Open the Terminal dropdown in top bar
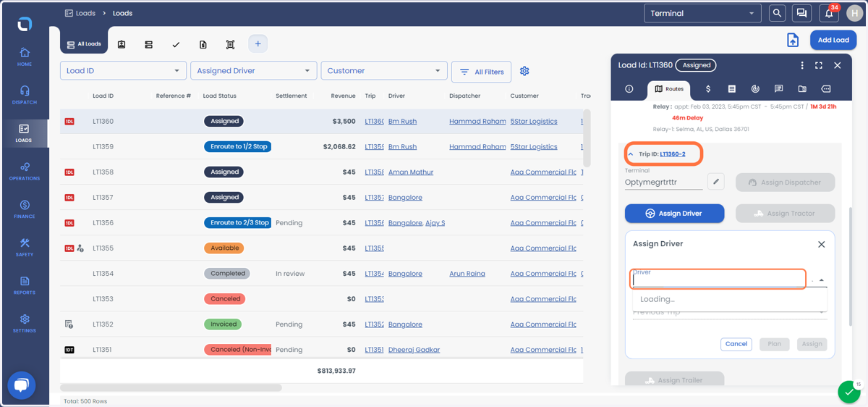Screen dimensions: 868x407 point(702,13)
